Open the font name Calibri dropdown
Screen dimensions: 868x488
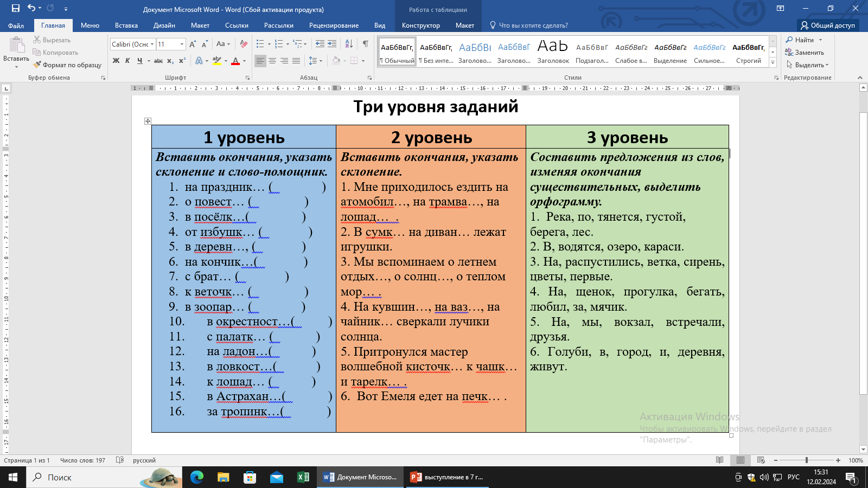pyautogui.click(x=152, y=44)
